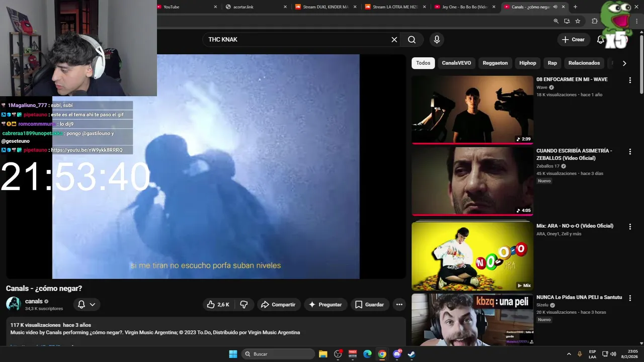The image size is (644, 362).
Task: Open Steam from the taskbar
Action: tap(411, 354)
